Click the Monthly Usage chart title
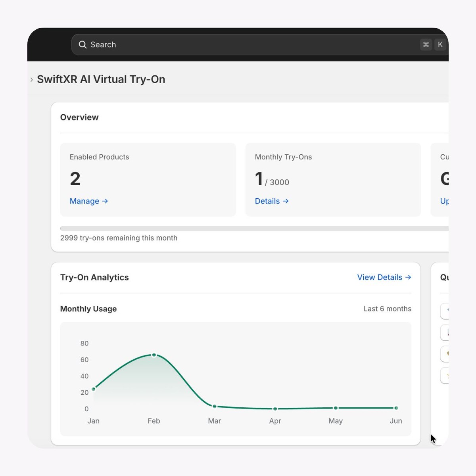This screenshot has width=476, height=476. (88, 309)
